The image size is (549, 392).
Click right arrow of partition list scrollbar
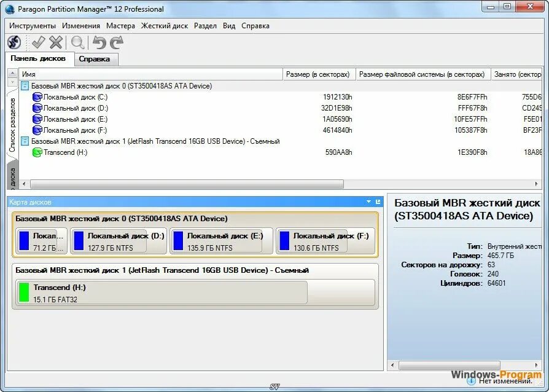click(x=536, y=184)
